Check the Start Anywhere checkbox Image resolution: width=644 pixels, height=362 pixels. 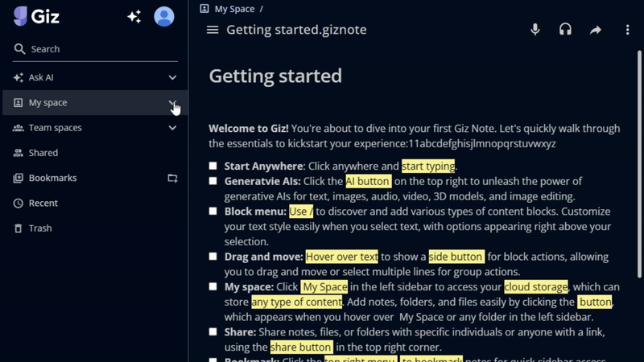213,166
